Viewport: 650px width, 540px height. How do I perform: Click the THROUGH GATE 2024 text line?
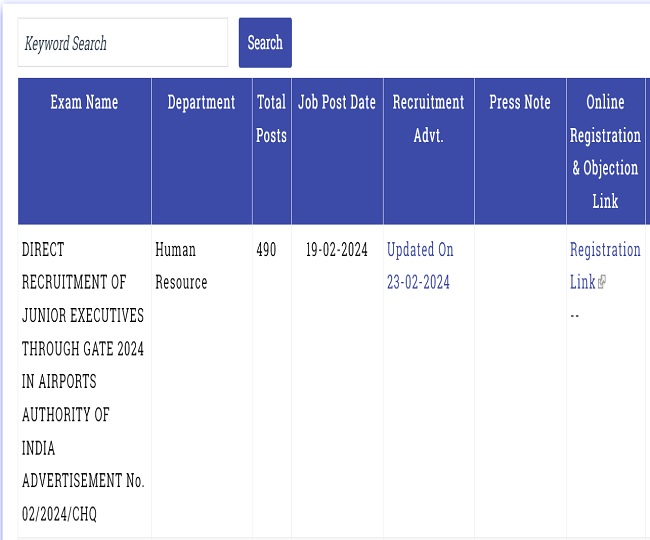83,349
